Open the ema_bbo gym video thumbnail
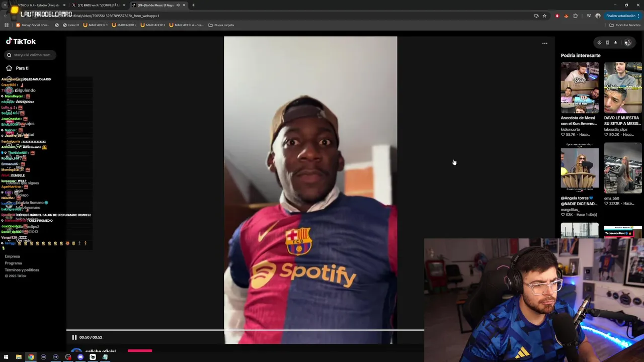 [x=623, y=167]
